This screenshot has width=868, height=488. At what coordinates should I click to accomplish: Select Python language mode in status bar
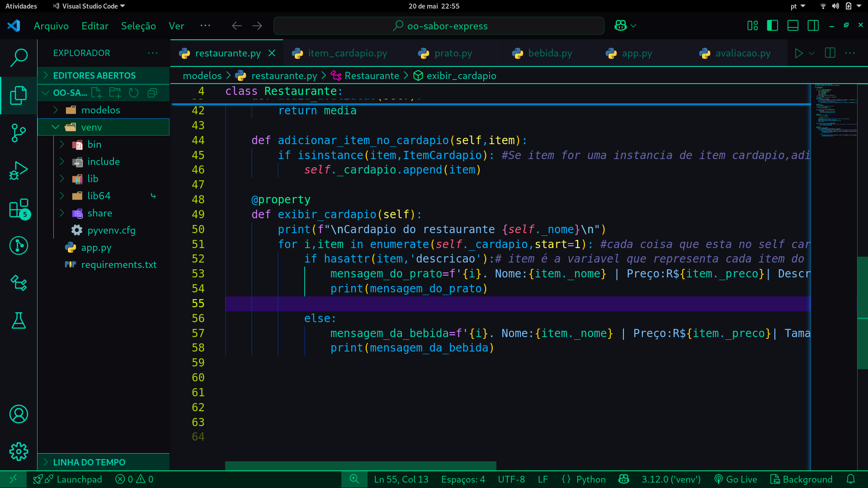pyautogui.click(x=591, y=479)
